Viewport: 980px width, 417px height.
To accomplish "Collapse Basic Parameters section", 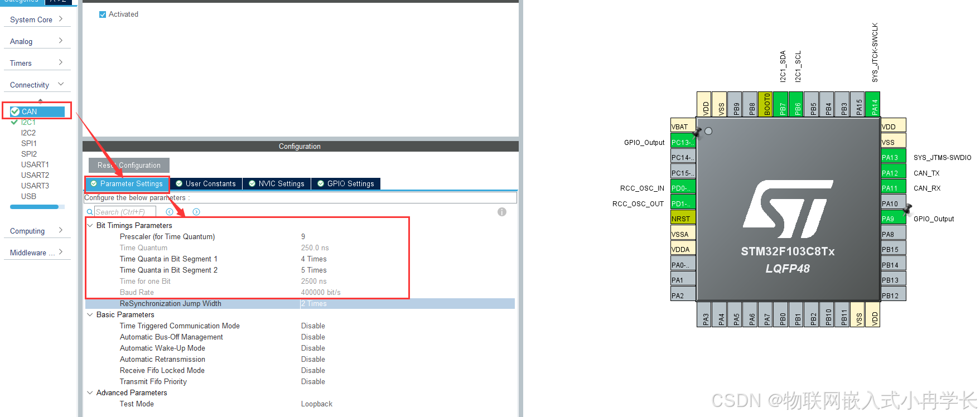I will tap(90, 314).
